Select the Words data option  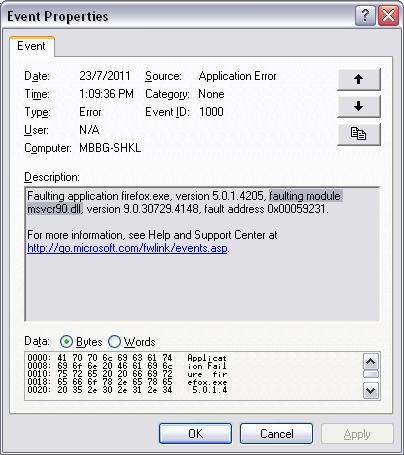[132, 342]
